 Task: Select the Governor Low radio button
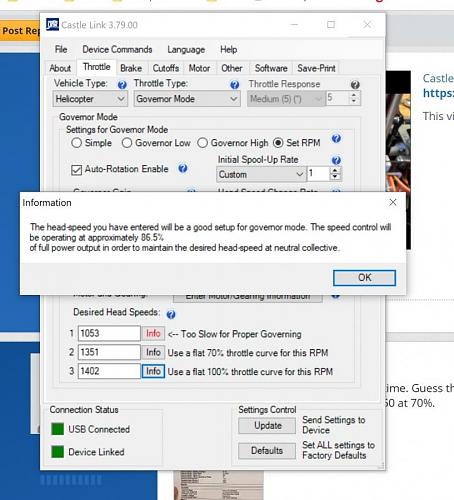[127, 143]
